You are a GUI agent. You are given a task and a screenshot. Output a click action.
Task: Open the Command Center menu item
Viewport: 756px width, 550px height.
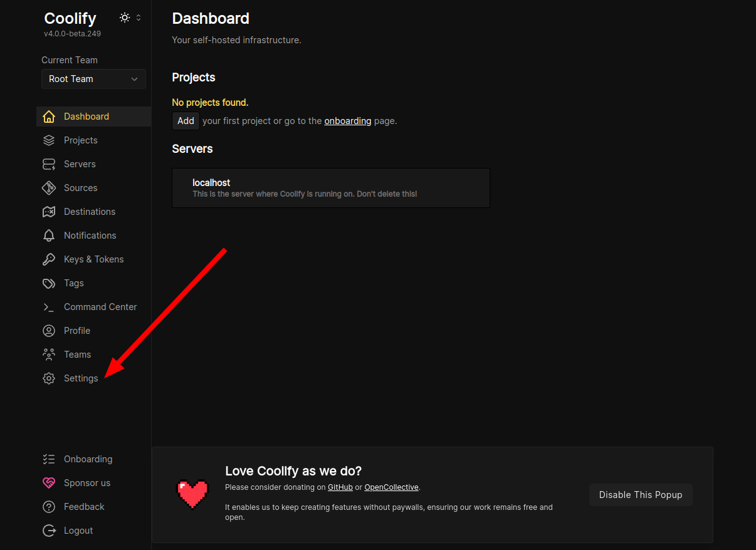point(93,307)
